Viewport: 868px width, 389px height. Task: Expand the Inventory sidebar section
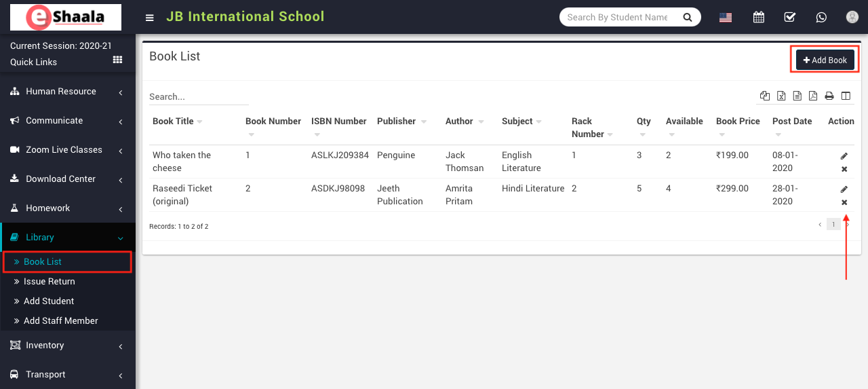[66, 346]
